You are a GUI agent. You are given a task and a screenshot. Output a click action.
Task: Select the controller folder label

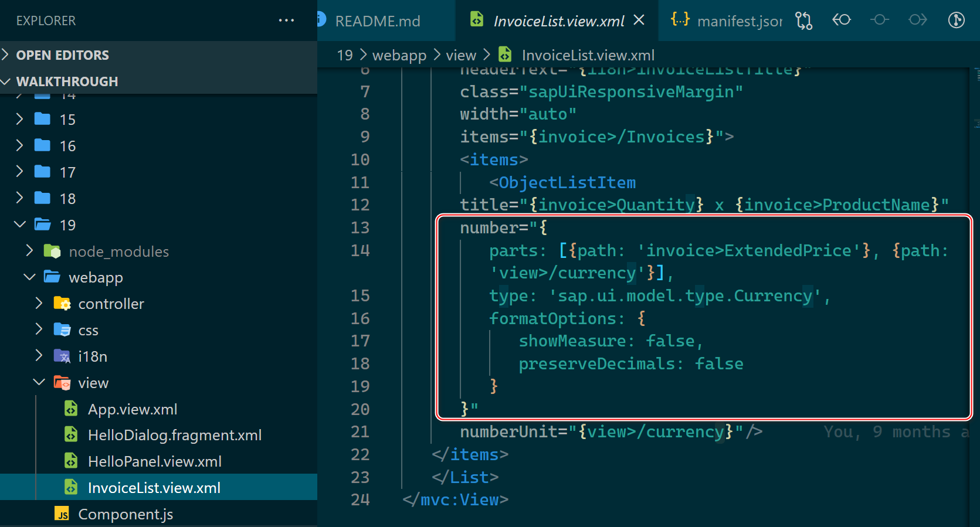click(111, 304)
